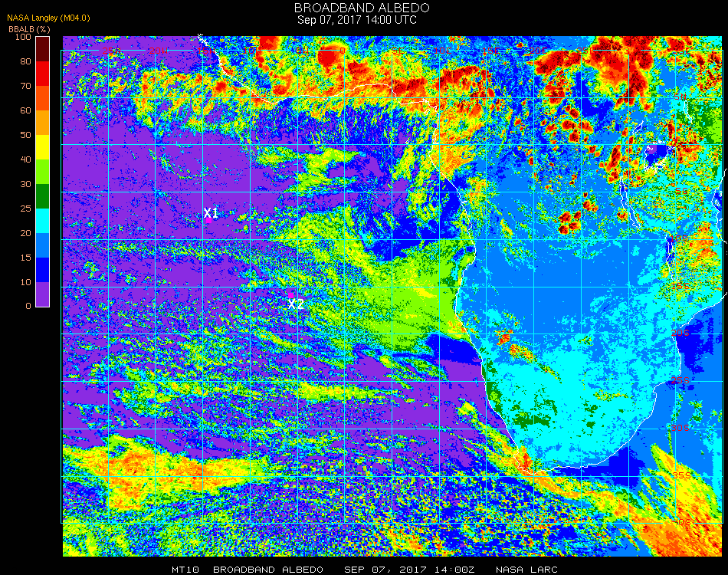Click the 15S latitude label
Screen dimensions: 728x575
tap(680, 286)
